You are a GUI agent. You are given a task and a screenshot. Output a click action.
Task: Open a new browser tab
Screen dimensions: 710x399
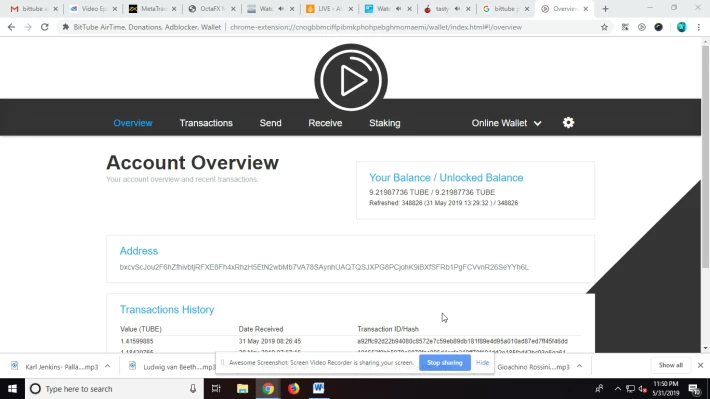[x=605, y=9]
